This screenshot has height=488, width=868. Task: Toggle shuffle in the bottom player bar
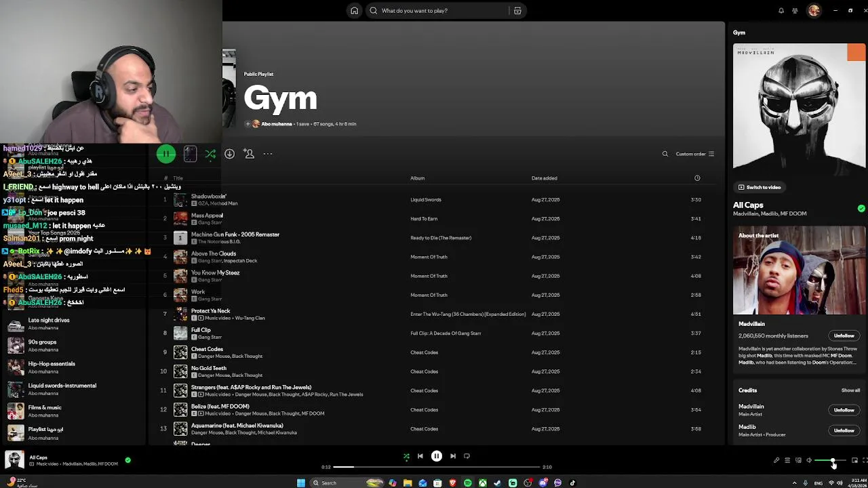click(406, 456)
